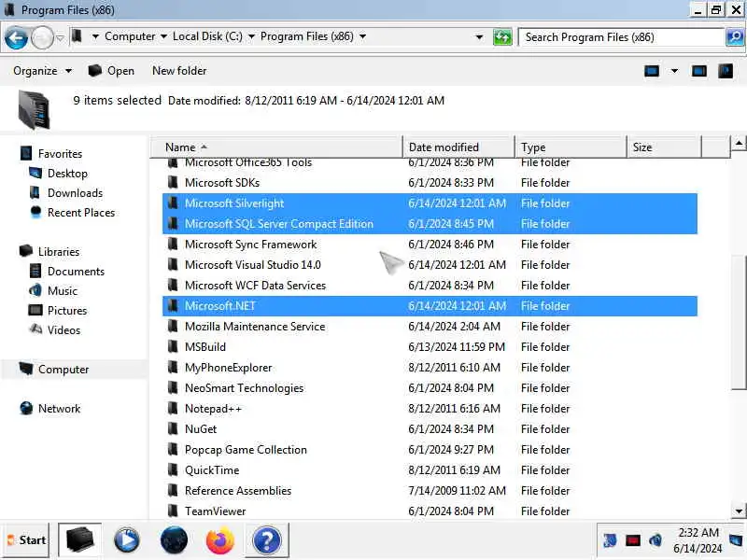This screenshot has width=747, height=560.
Task: Toggle the preview pane icon
Action: pyautogui.click(x=698, y=71)
